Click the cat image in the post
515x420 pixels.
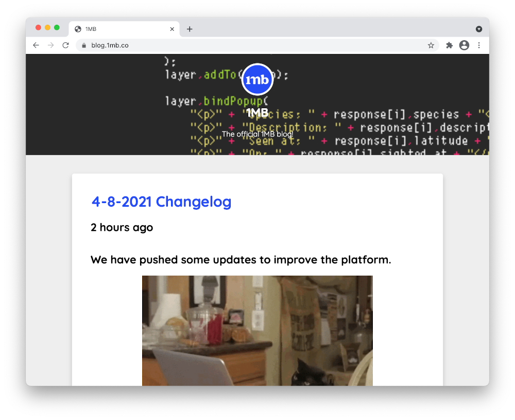pyautogui.click(x=257, y=330)
